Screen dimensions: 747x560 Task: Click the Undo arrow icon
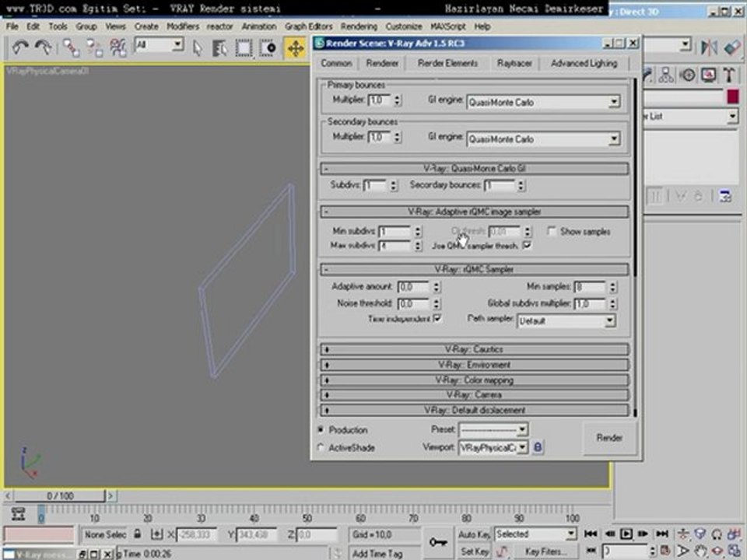click(x=20, y=47)
